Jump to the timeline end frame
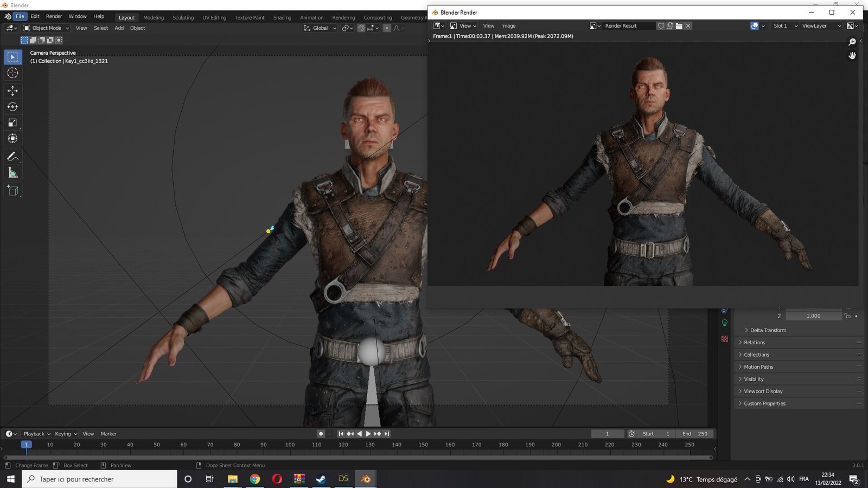868x488 pixels. 387,434
